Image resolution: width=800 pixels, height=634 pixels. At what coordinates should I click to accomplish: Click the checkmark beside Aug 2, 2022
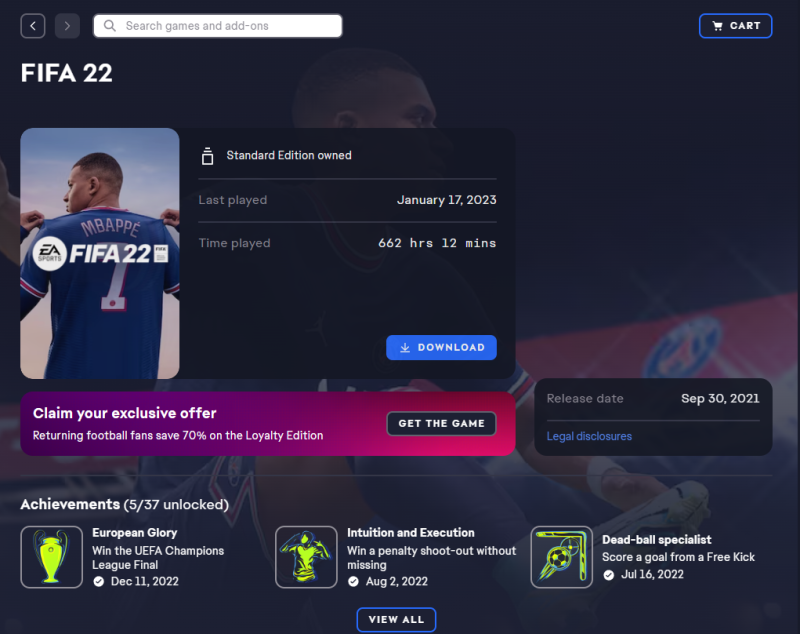[353, 581]
